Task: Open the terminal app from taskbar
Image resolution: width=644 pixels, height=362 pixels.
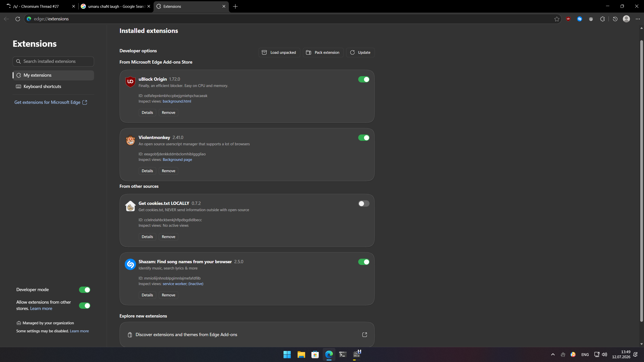Action: coord(343,354)
